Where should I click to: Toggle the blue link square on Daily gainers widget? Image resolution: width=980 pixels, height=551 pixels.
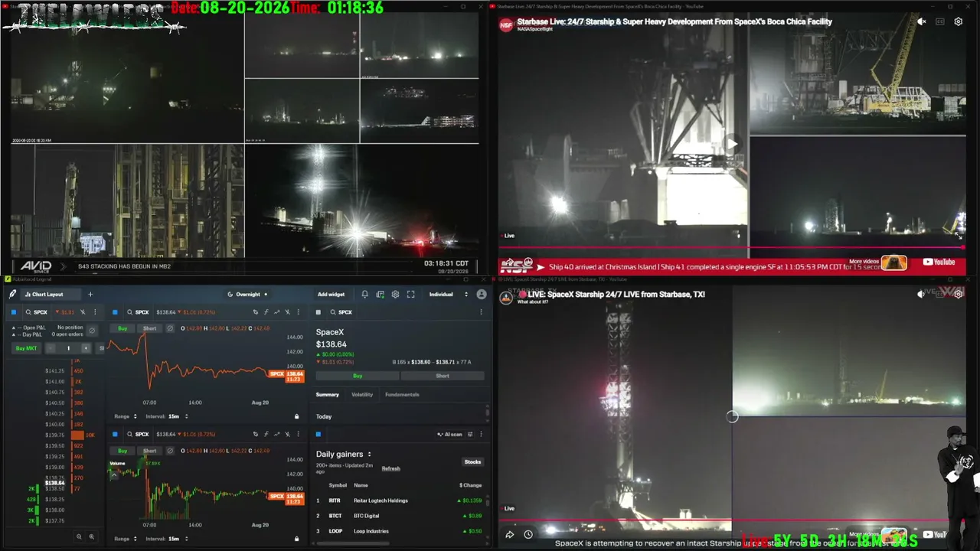click(318, 435)
